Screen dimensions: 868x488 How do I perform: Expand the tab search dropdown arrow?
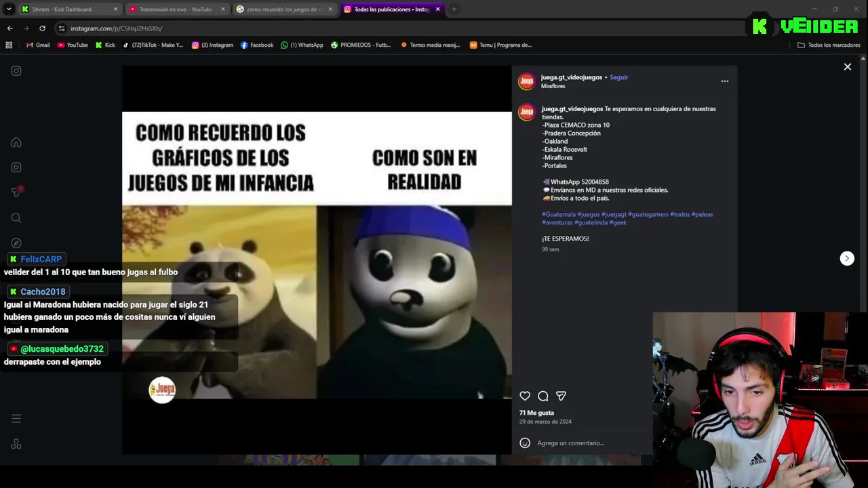click(x=9, y=9)
